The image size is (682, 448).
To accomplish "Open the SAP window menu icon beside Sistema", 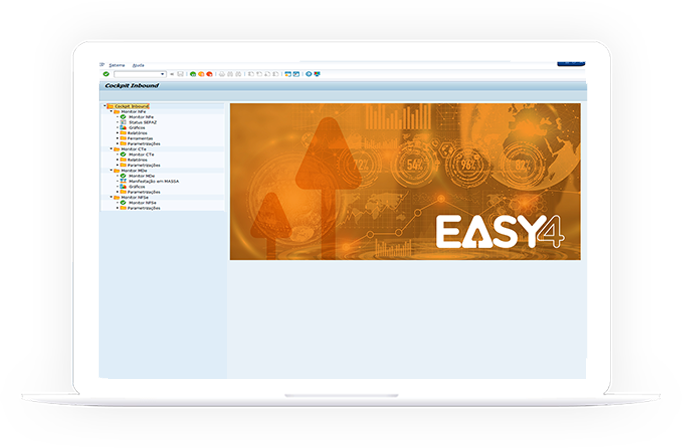I will 102,65.
